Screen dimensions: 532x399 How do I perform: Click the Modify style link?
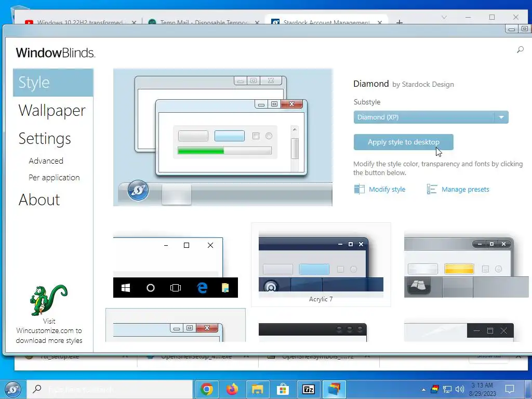(387, 189)
